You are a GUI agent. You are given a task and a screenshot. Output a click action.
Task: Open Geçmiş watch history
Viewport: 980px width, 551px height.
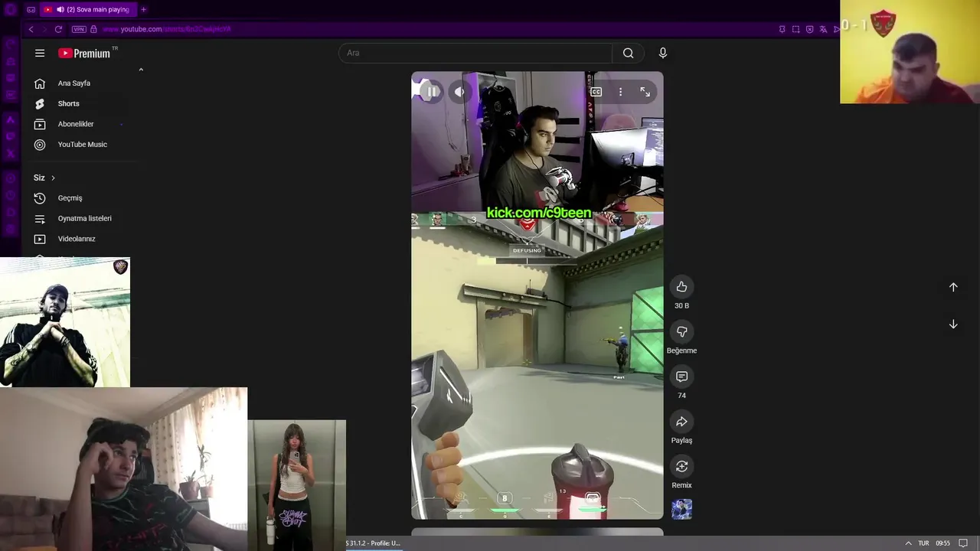pyautogui.click(x=70, y=198)
